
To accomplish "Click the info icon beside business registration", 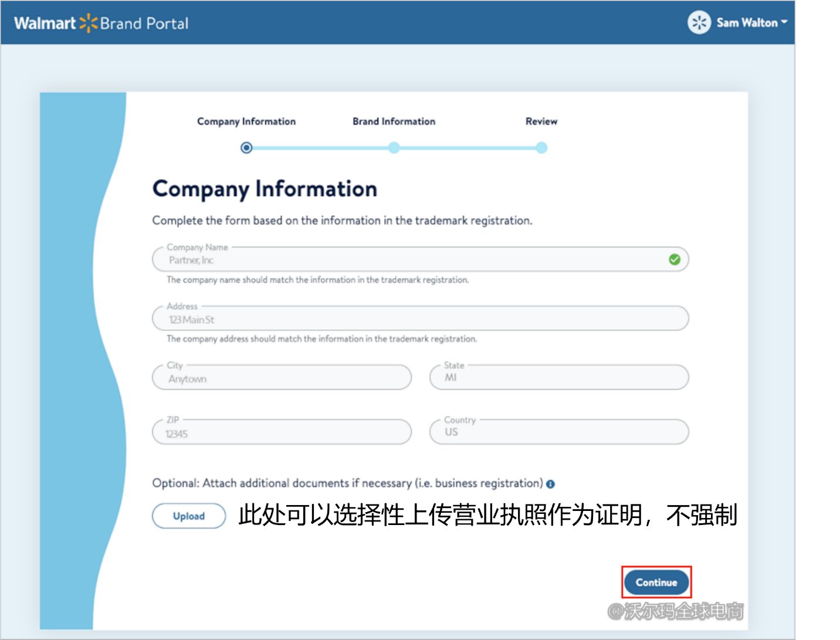I will coord(550,484).
